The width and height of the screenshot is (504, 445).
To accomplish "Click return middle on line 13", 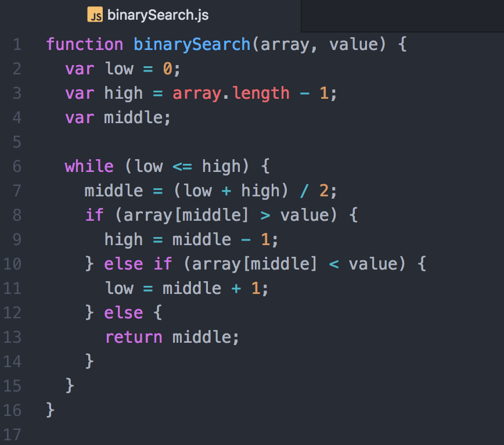I will coord(171,337).
